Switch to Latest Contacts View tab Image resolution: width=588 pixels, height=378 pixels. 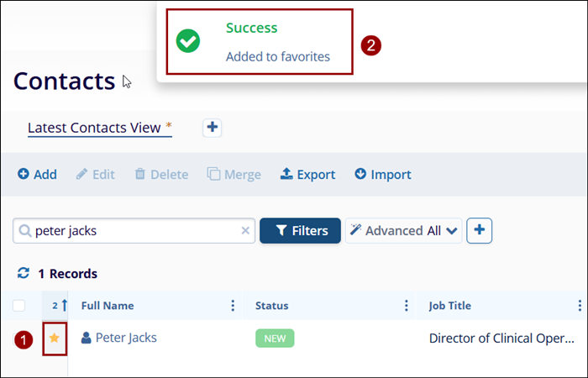[x=94, y=128]
